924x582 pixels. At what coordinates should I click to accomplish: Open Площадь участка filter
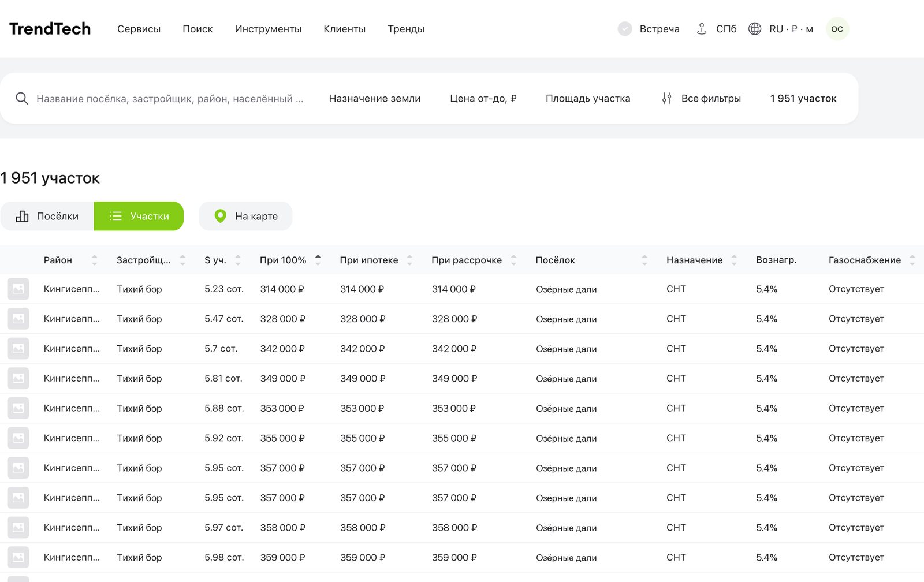588,98
